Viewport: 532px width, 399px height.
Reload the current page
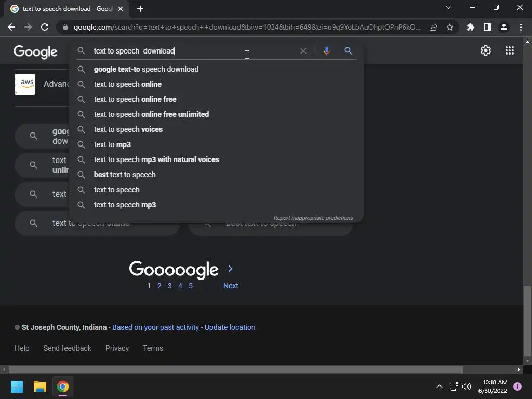[x=45, y=27]
